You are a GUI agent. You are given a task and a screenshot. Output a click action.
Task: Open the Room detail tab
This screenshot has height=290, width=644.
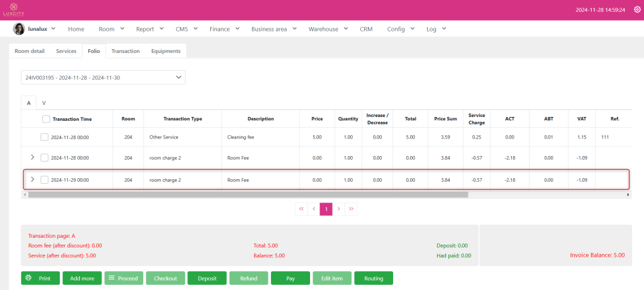pos(30,51)
